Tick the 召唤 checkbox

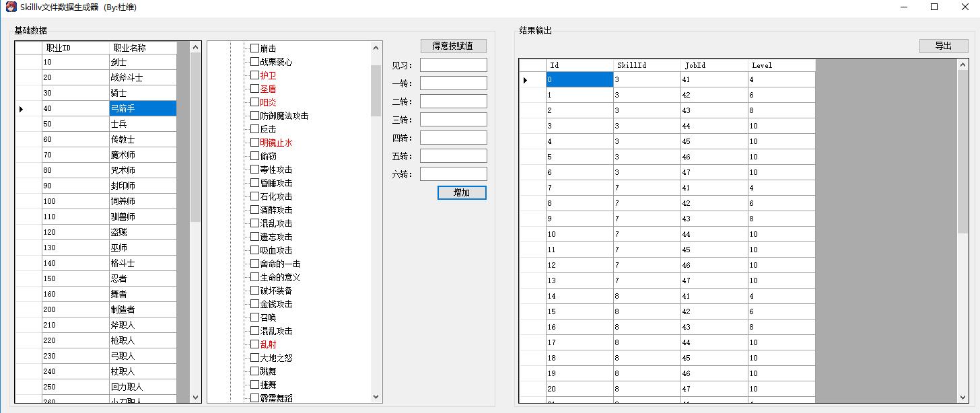[254, 317]
